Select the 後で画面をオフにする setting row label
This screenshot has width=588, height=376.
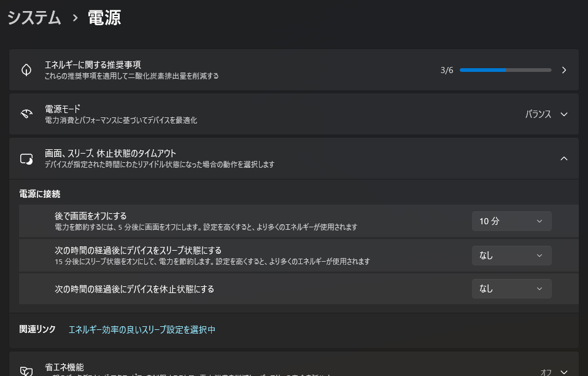[91, 216]
